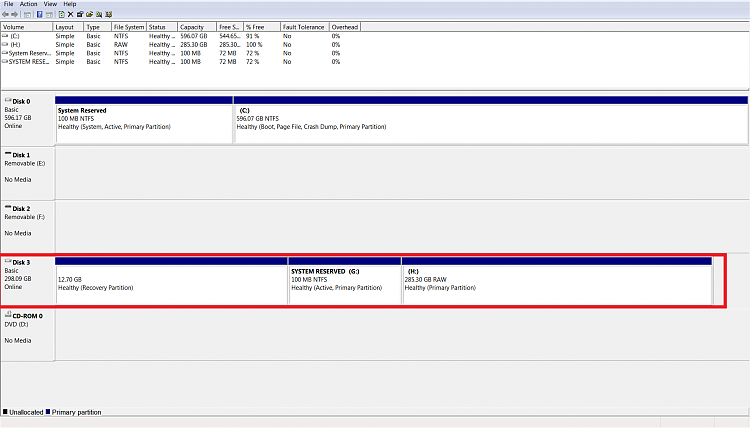
Task: Toggle the Show/Hide Action Pane toolbar icon
Action: pos(49,15)
